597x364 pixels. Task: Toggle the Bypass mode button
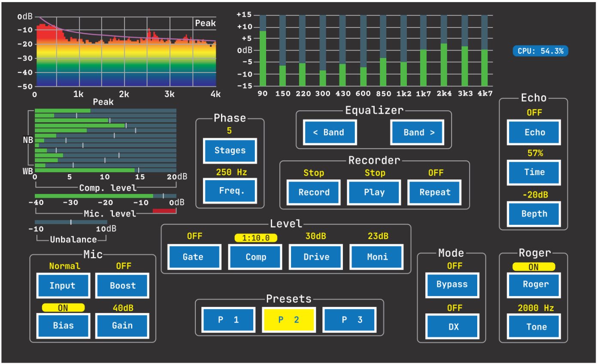tap(452, 285)
